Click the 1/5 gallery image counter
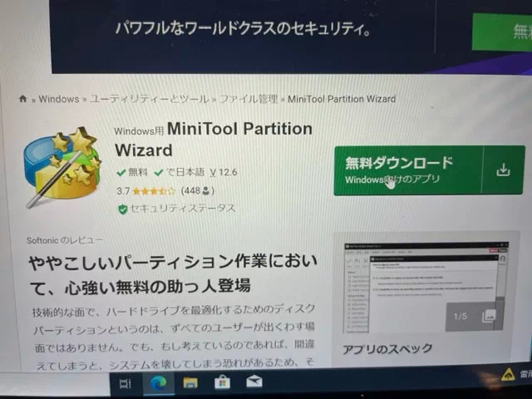The image size is (532, 399). coord(461,317)
